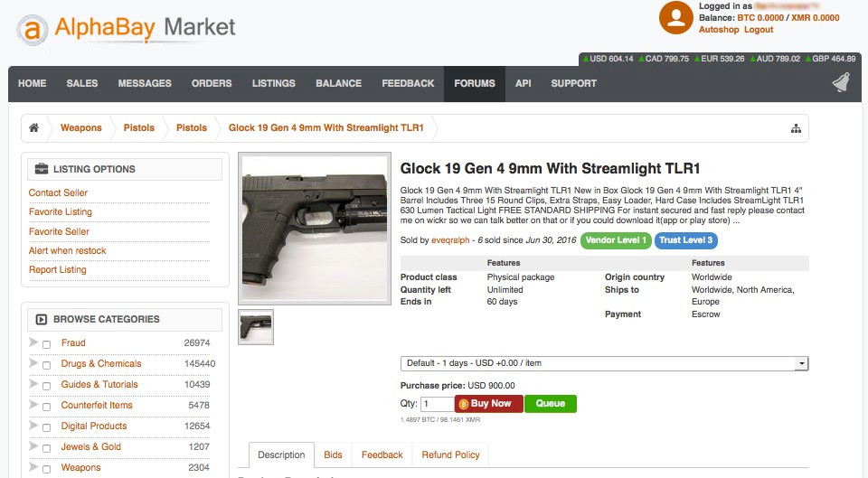The image size is (868, 478).
Task: Click the AlphaBay Market logo
Action: pyautogui.click(x=127, y=29)
